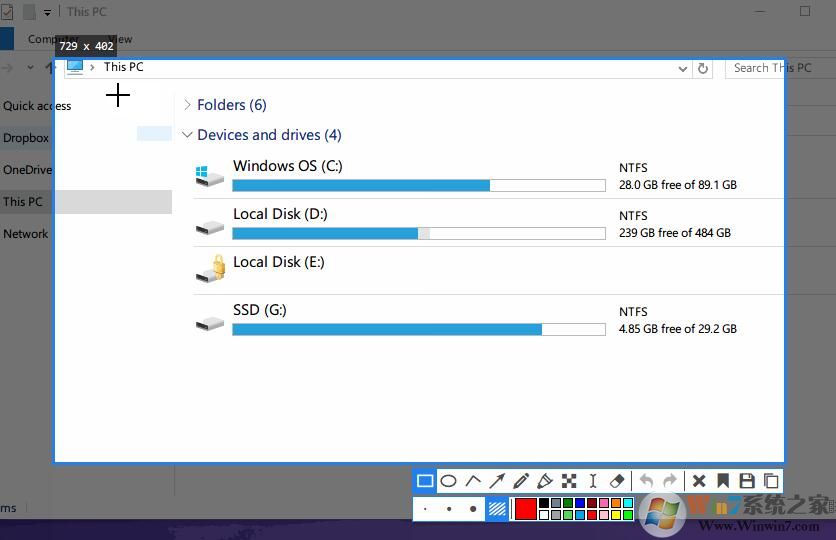Click the SSD (G:) usage bar
Viewport: 836px width, 540px height.
(x=419, y=329)
